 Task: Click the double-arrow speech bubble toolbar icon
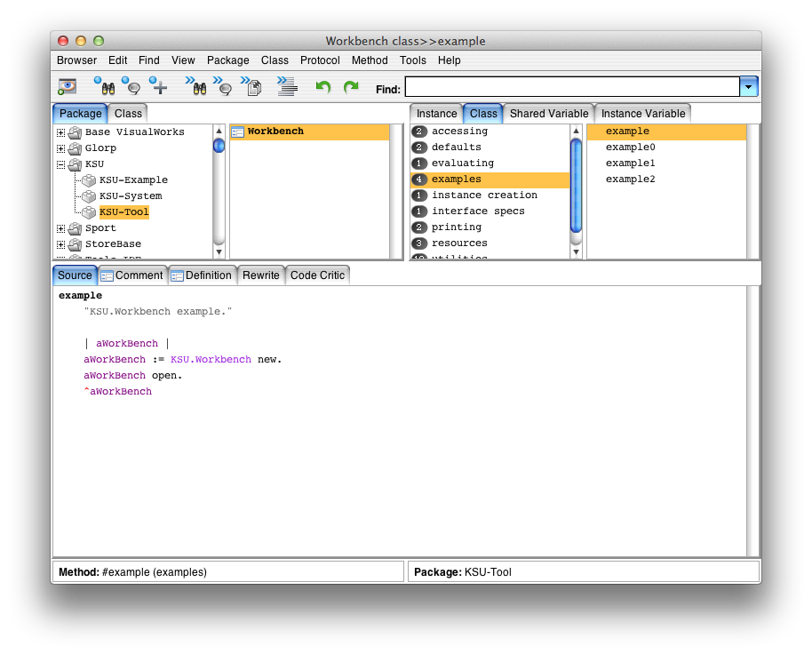[222, 86]
